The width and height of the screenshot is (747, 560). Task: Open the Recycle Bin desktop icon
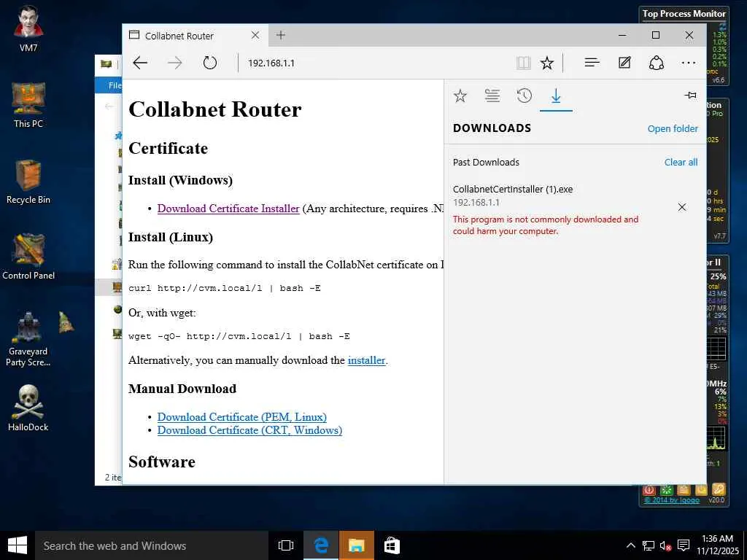(x=28, y=182)
